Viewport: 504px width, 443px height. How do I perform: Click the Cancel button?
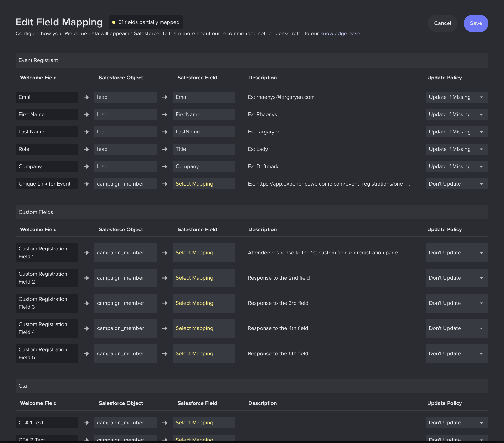pos(443,23)
